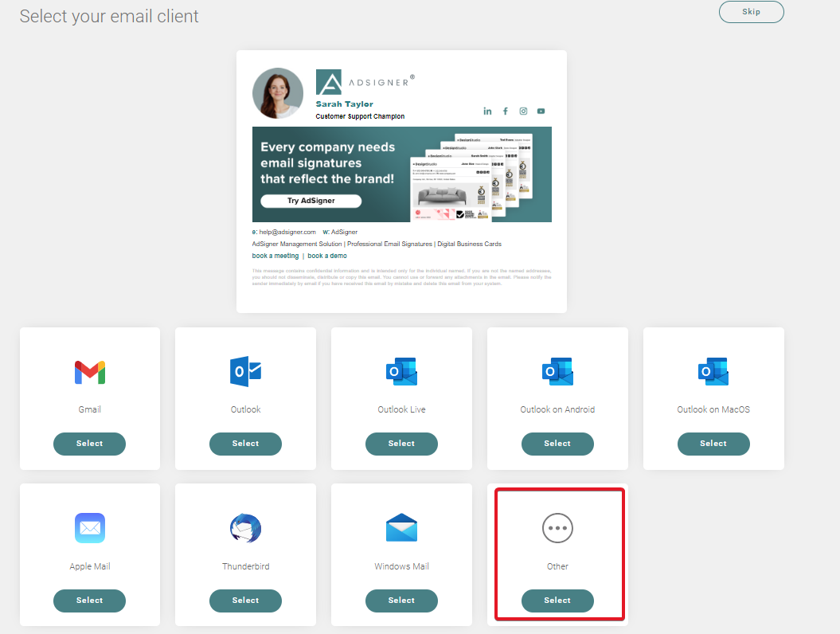
Task: Click the Other three-dots icon
Action: 557,528
